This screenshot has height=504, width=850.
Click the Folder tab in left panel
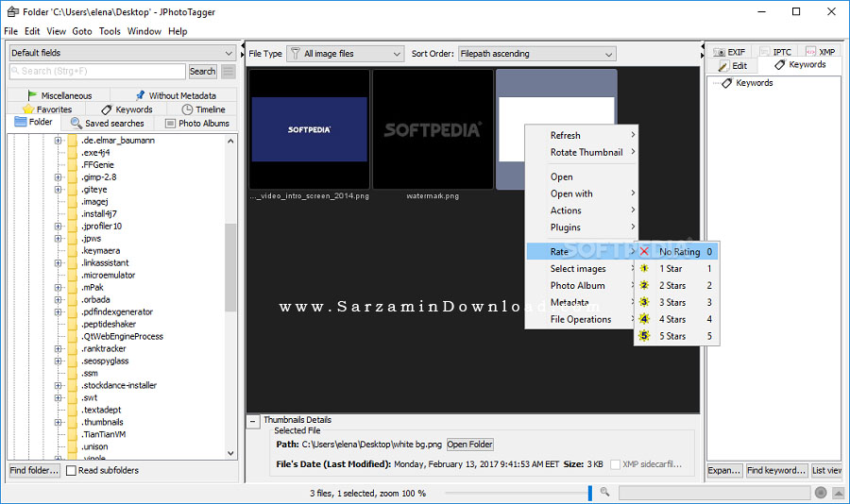(x=34, y=122)
